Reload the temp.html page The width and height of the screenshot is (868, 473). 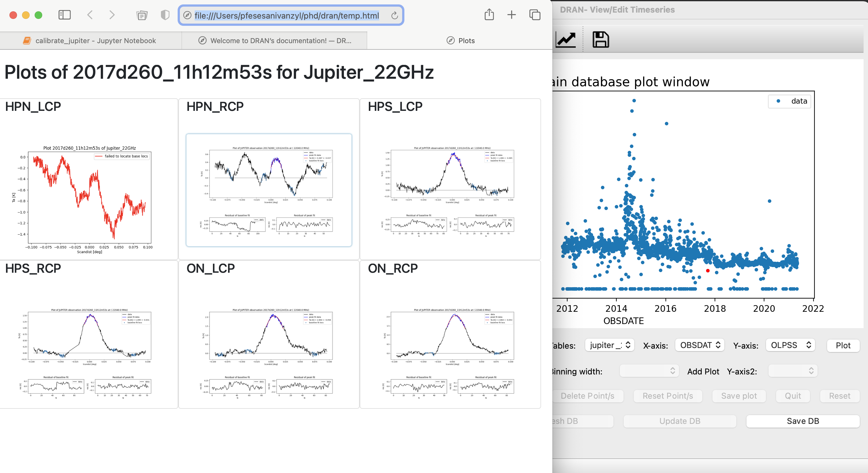(394, 15)
